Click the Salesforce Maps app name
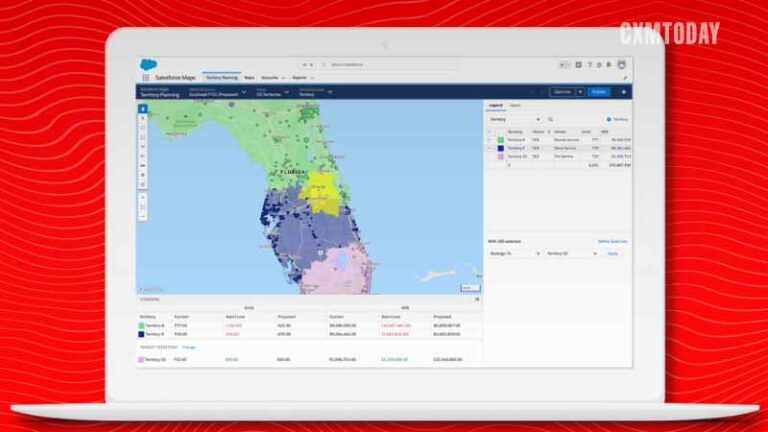This screenshot has width=768, height=432. tap(175, 78)
